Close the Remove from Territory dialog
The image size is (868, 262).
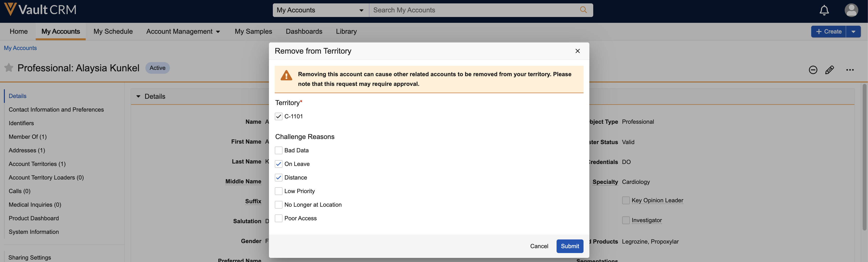(577, 51)
